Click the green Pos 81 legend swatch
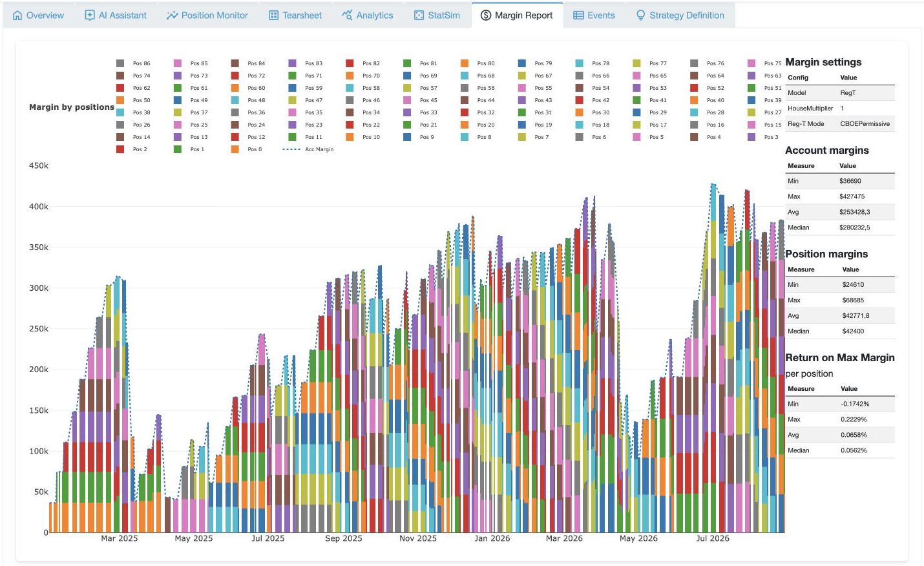 click(407, 63)
